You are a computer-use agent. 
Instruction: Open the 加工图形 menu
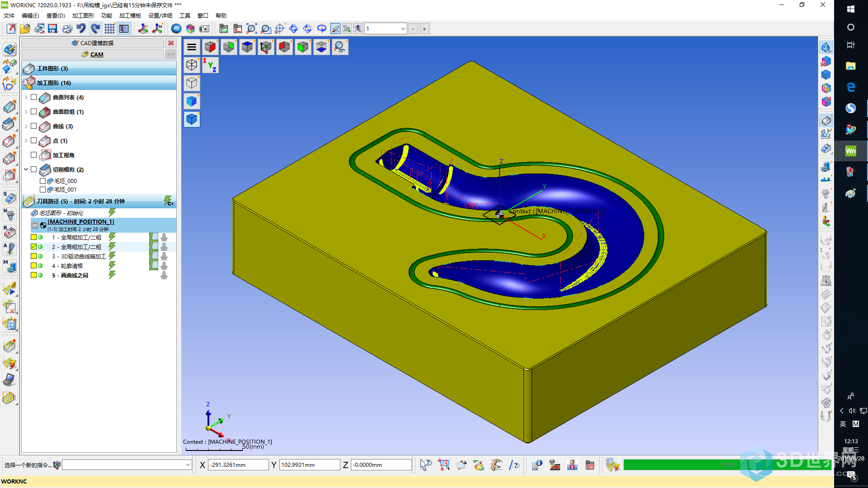tap(83, 15)
